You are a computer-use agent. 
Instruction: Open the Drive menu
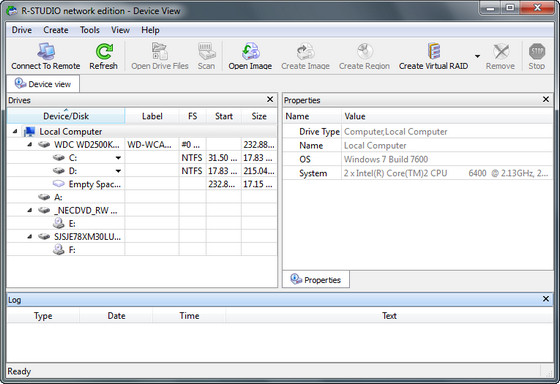(x=22, y=30)
